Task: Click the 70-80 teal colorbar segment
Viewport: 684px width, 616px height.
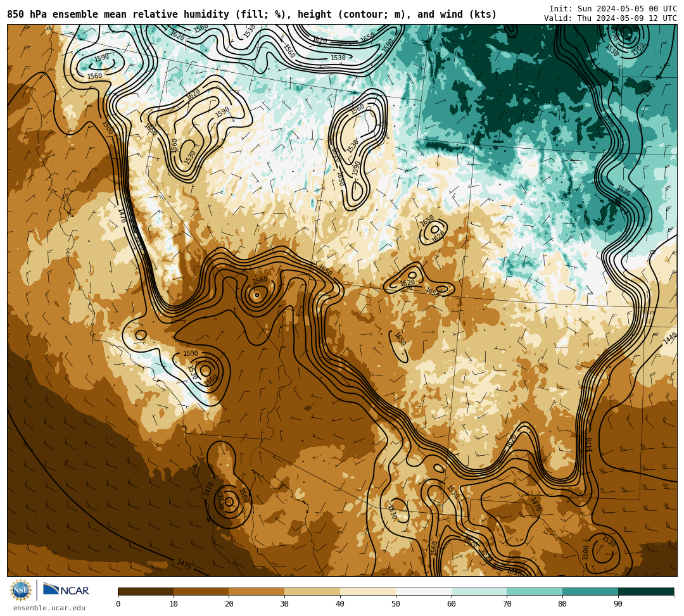Action: click(535, 591)
